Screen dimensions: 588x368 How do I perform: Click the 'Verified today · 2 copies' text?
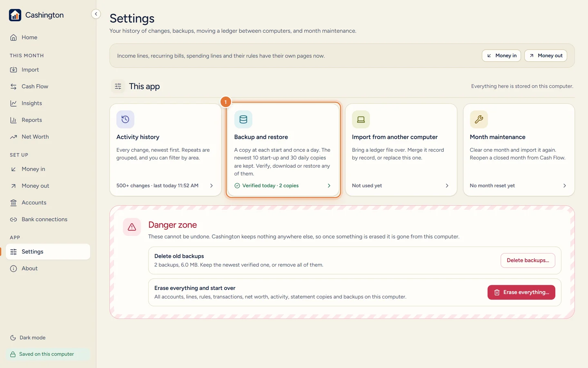point(270,186)
